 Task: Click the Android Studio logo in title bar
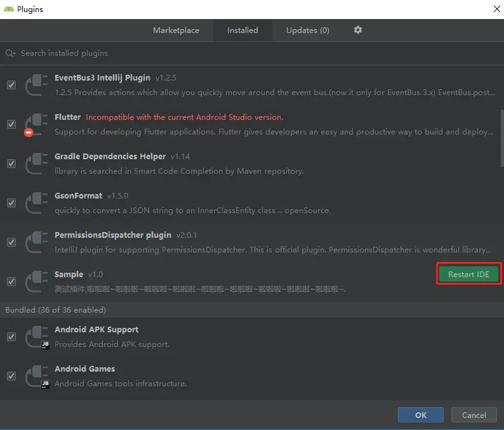[x=9, y=9]
